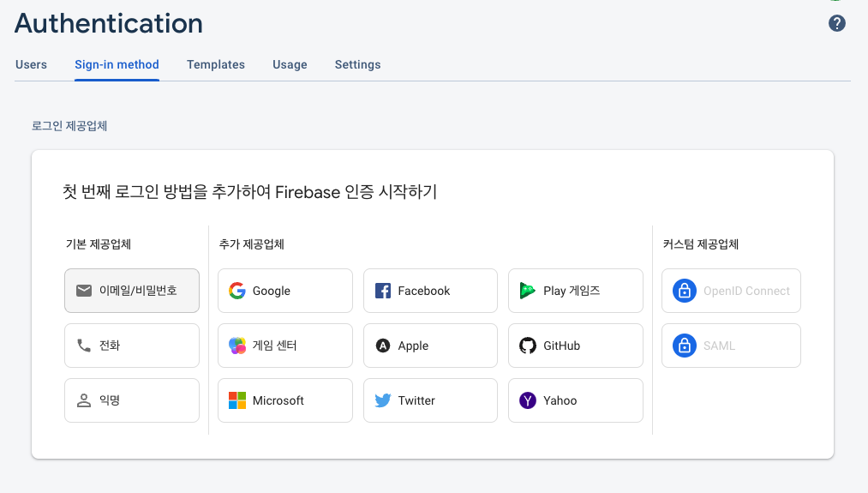
Task: Click the Authentication page title
Action: point(109,23)
